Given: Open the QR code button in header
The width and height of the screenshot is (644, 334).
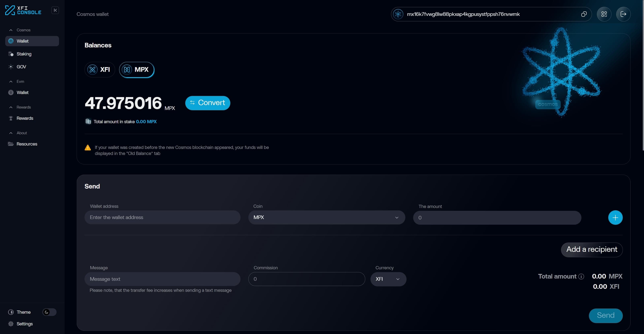Looking at the screenshot, I should tap(604, 14).
